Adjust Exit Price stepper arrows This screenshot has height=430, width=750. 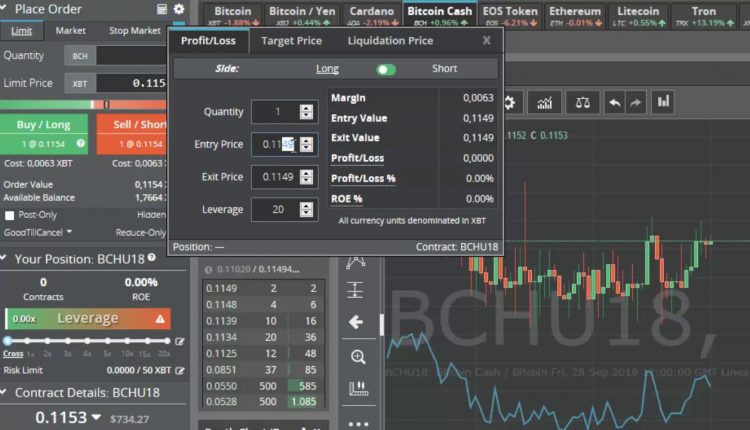click(306, 177)
